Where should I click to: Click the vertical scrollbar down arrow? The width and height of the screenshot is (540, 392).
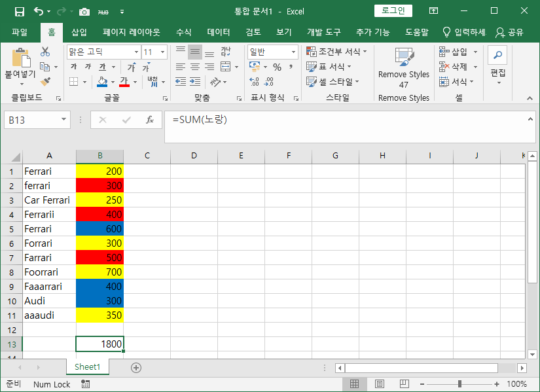click(532, 354)
